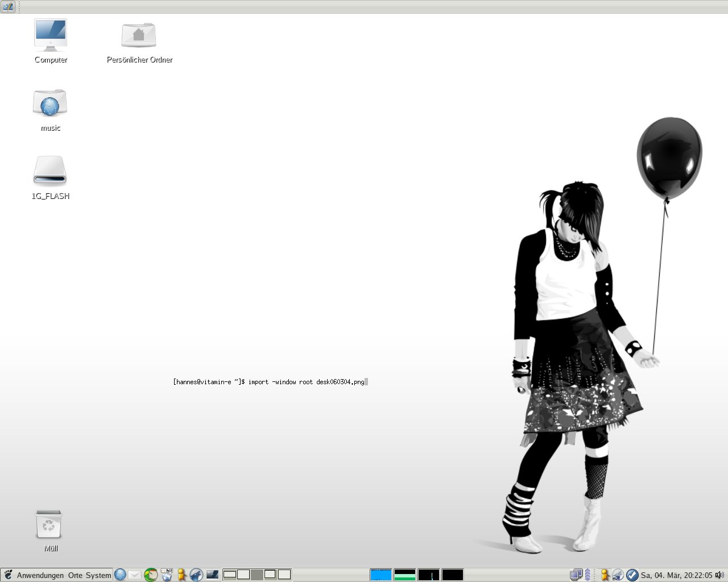Click the volume speaker icon
Viewport: 728px width, 582px height.
click(x=719, y=575)
